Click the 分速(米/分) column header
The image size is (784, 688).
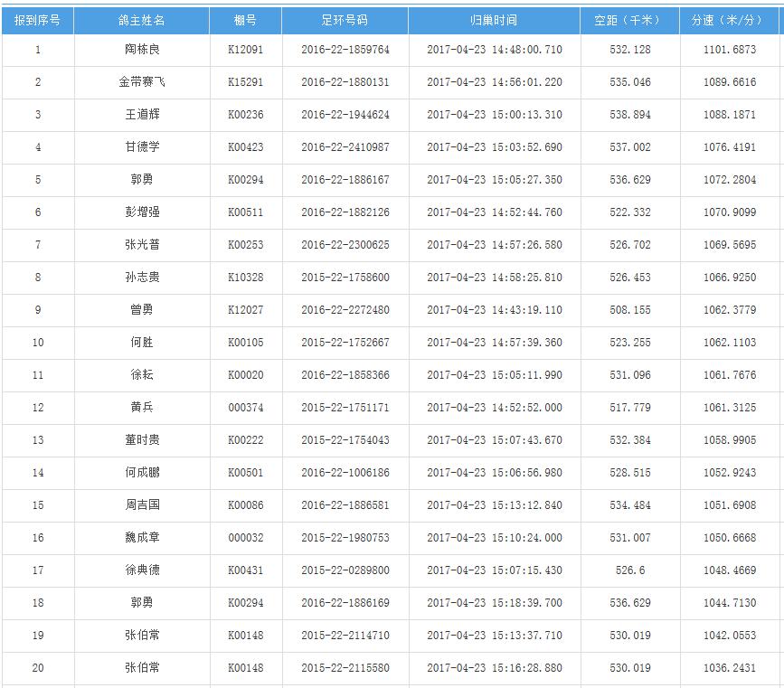729,20
